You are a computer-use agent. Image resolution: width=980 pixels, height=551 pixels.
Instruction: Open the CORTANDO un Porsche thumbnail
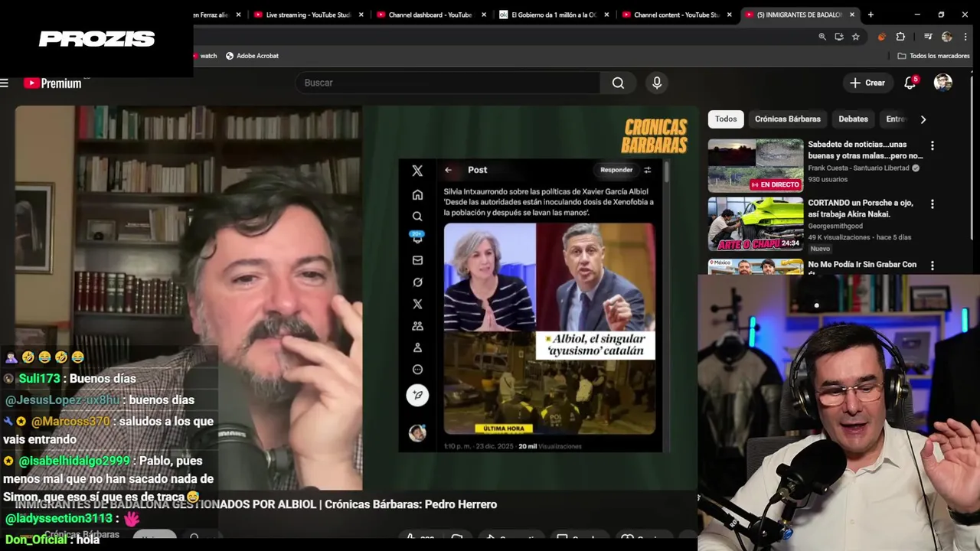tap(755, 224)
